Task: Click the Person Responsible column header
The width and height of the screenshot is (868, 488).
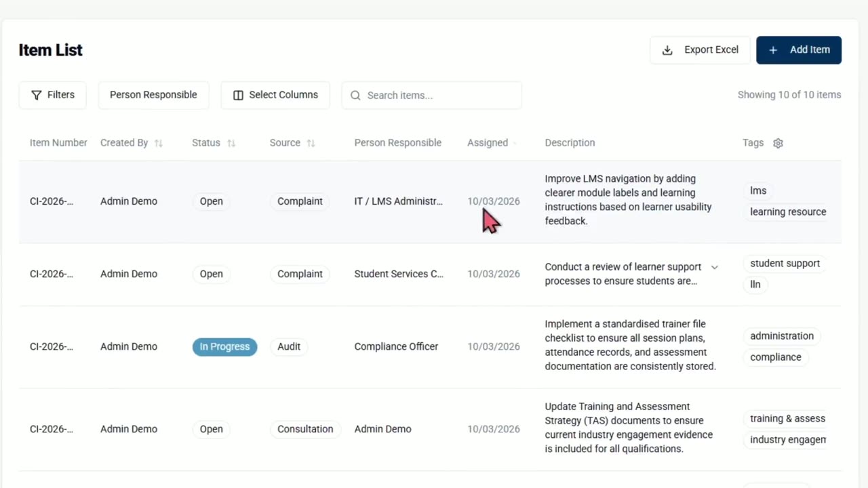Action: click(398, 143)
